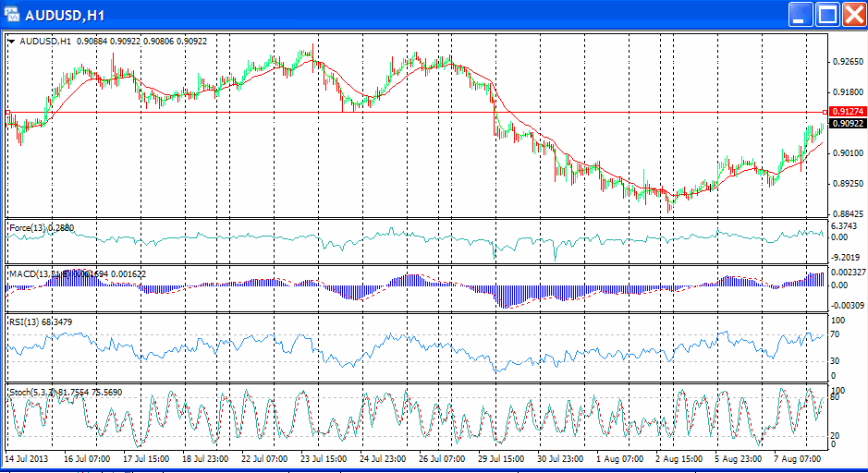Select the RSI(13) indicator label
The height and width of the screenshot is (473, 868).
(x=26, y=321)
